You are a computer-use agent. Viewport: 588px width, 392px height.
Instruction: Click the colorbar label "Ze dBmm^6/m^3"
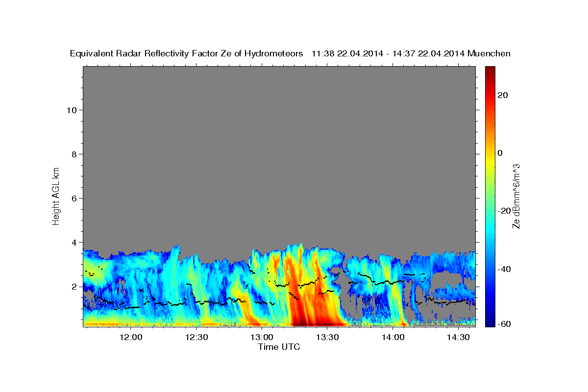[515, 196]
